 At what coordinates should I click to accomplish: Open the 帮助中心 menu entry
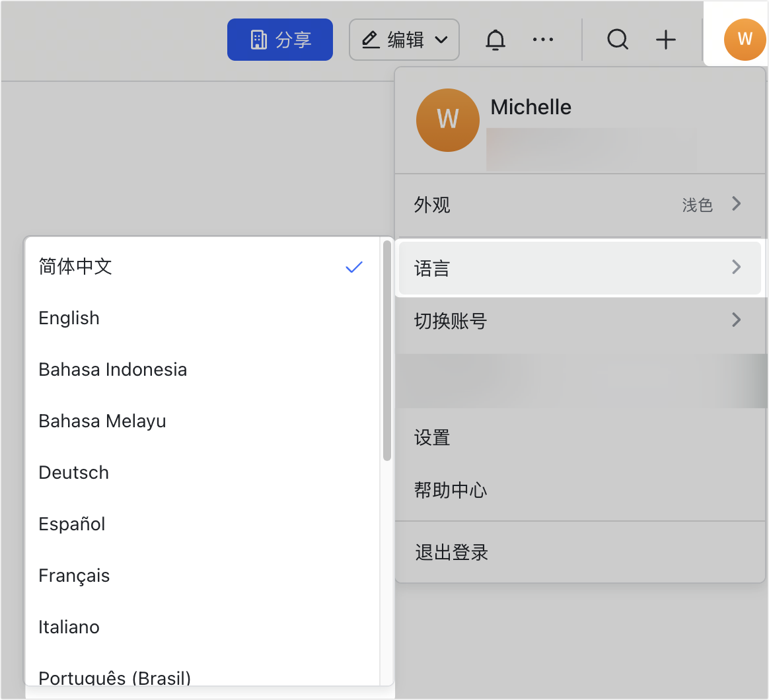tap(449, 490)
